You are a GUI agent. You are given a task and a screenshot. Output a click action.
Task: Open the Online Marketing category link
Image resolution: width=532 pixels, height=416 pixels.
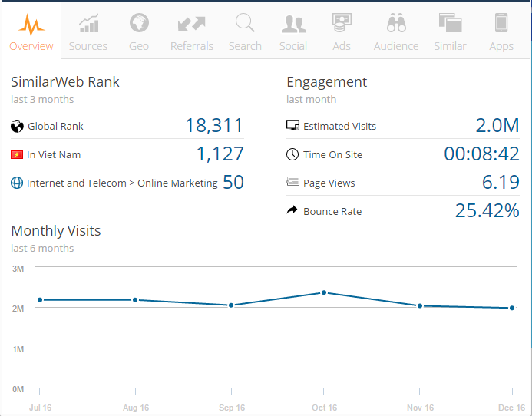[x=177, y=183]
